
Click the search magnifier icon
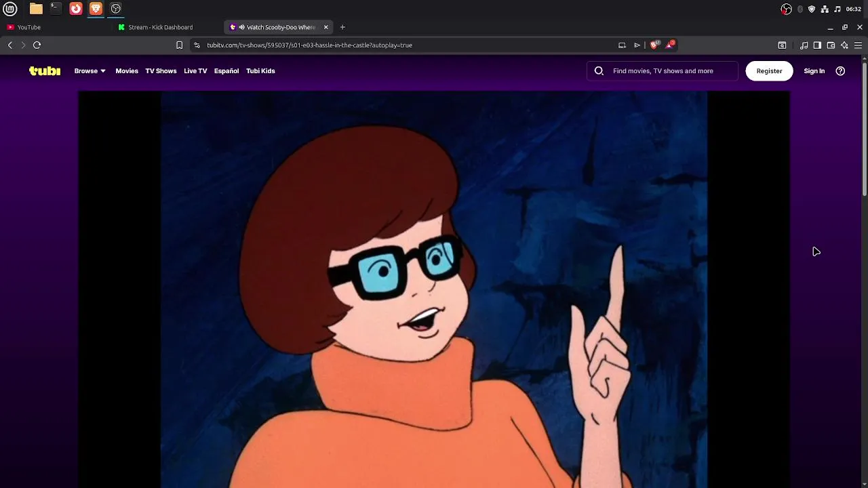click(x=599, y=71)
